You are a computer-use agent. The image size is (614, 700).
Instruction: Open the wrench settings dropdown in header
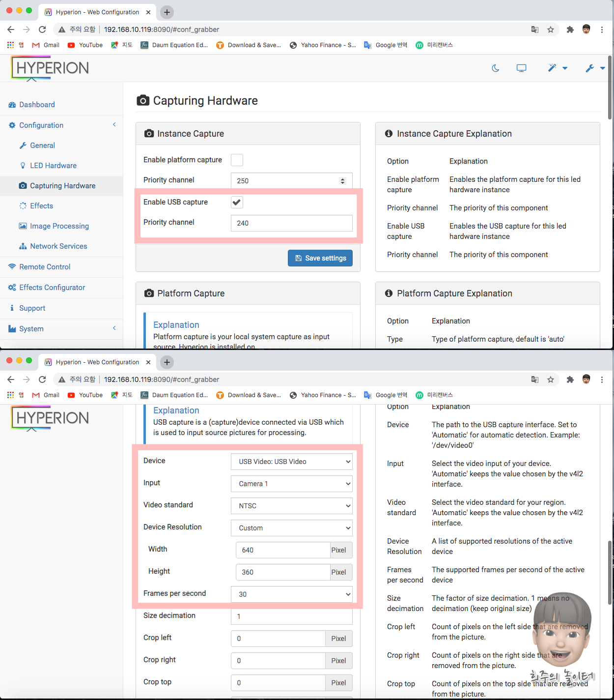coord(595,68)
